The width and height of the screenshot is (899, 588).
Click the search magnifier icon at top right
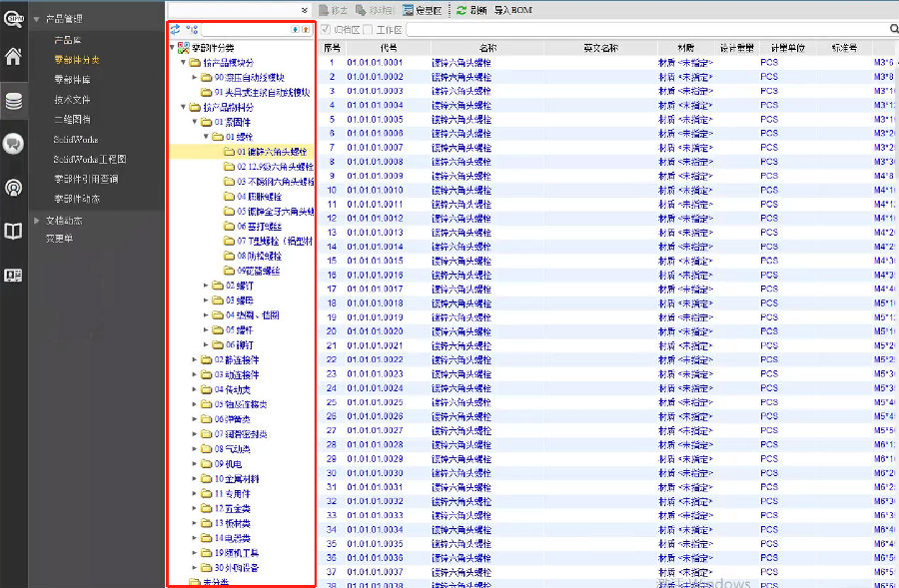click(892, 30)
